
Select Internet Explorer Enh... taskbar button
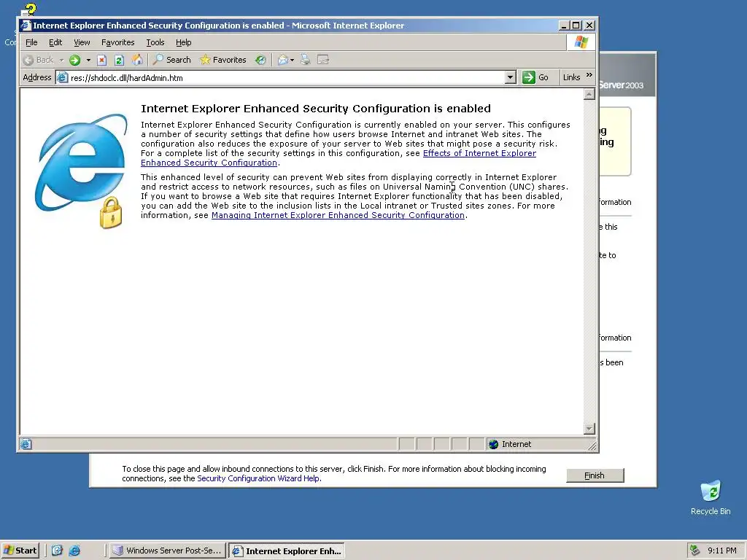pos(286,551)
